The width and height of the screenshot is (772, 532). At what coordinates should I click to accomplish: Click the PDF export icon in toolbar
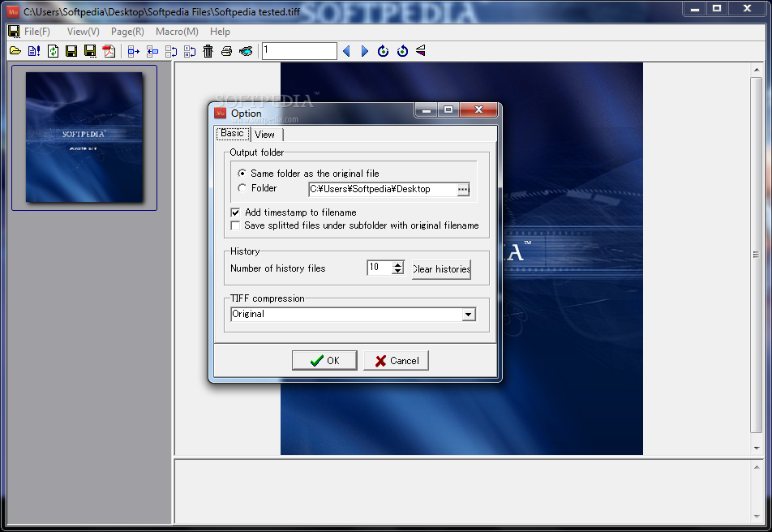[109, 51]
